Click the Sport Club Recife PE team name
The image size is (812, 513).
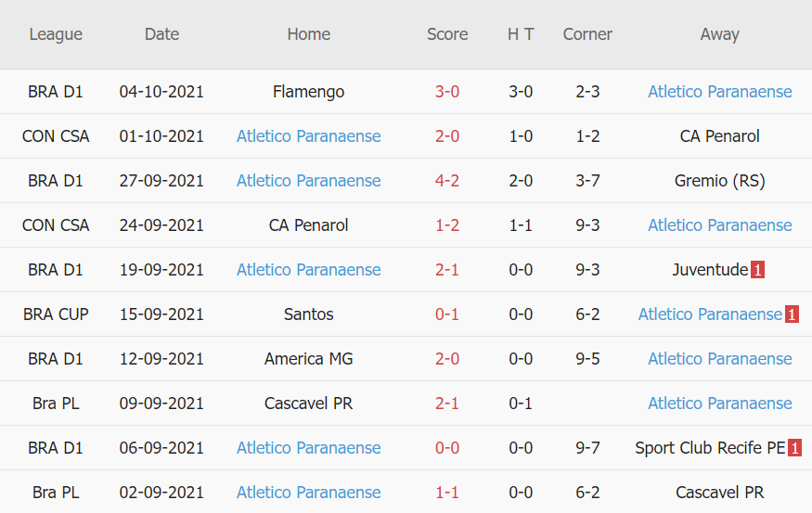click(x=710, y=448)
